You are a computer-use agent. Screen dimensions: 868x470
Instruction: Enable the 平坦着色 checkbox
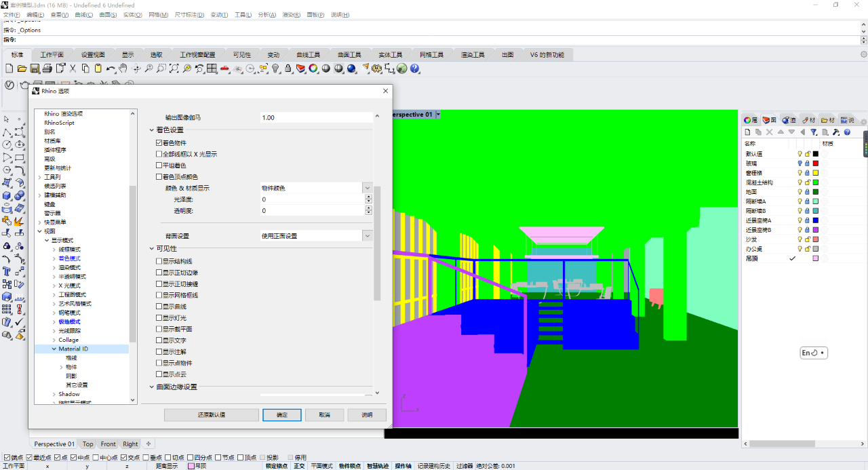159,165
